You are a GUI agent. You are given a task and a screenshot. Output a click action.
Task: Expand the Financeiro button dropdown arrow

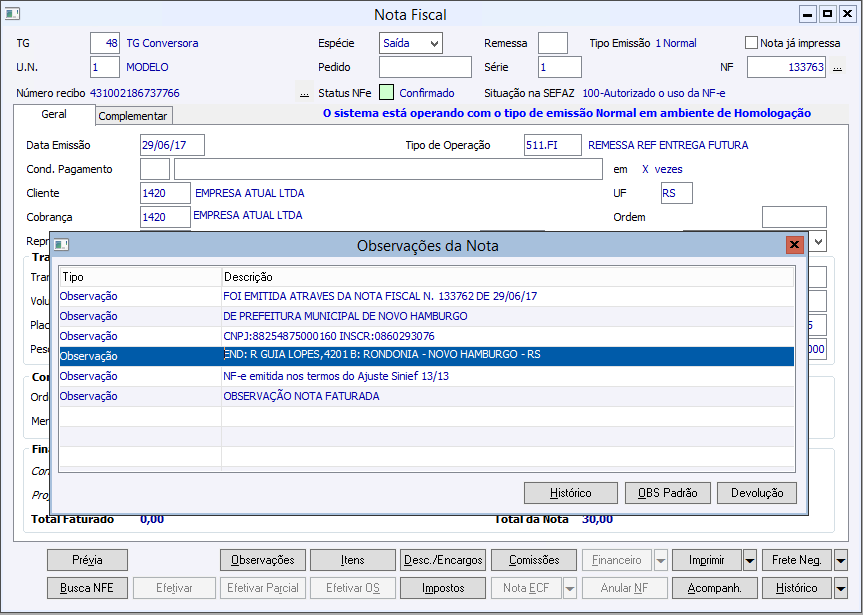click(660, 560)
